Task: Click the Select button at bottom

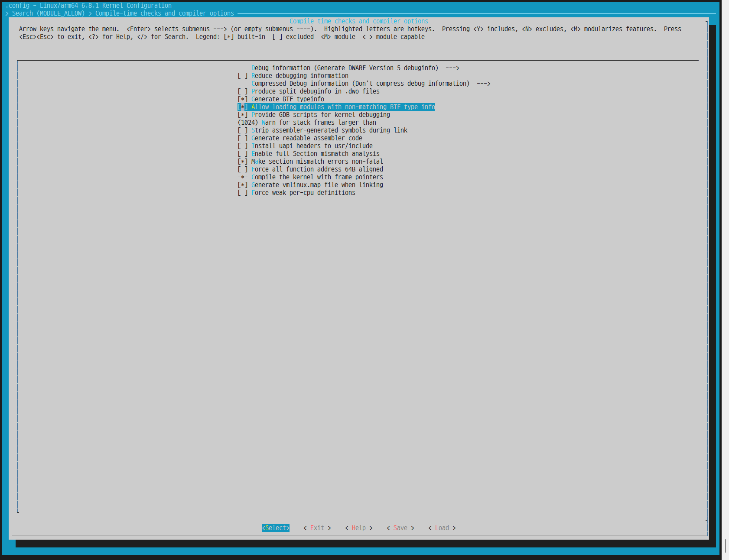Action: (x=276, y=528)
